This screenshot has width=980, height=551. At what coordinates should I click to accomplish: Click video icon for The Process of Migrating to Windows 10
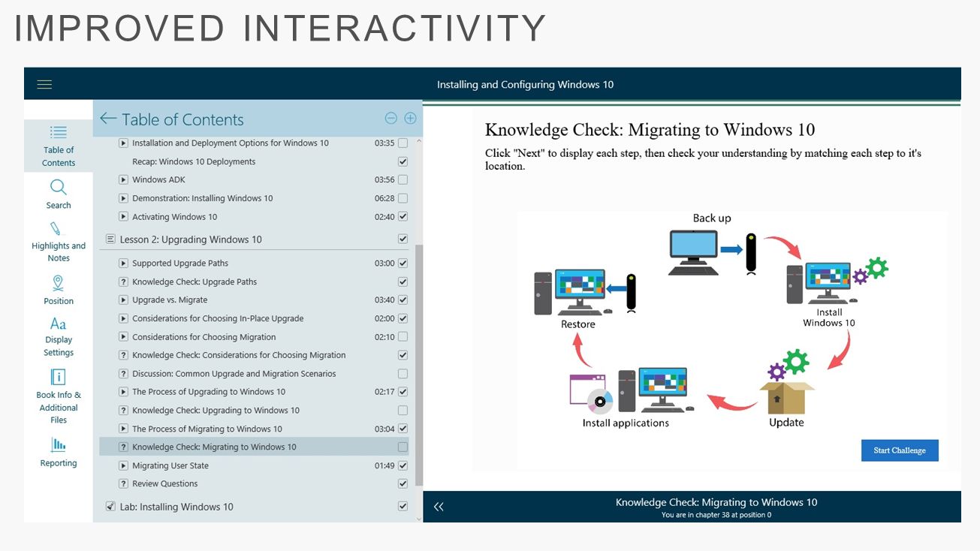(x=124, y=429)
